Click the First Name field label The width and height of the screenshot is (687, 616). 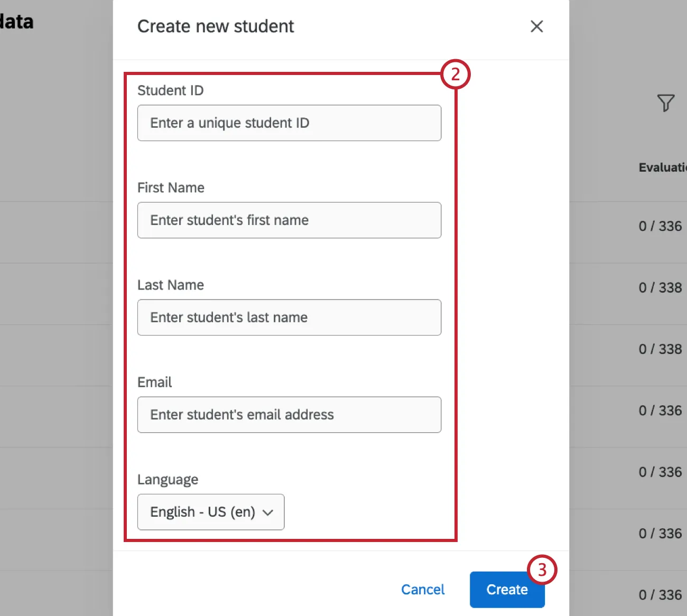[x=171, y=188]
